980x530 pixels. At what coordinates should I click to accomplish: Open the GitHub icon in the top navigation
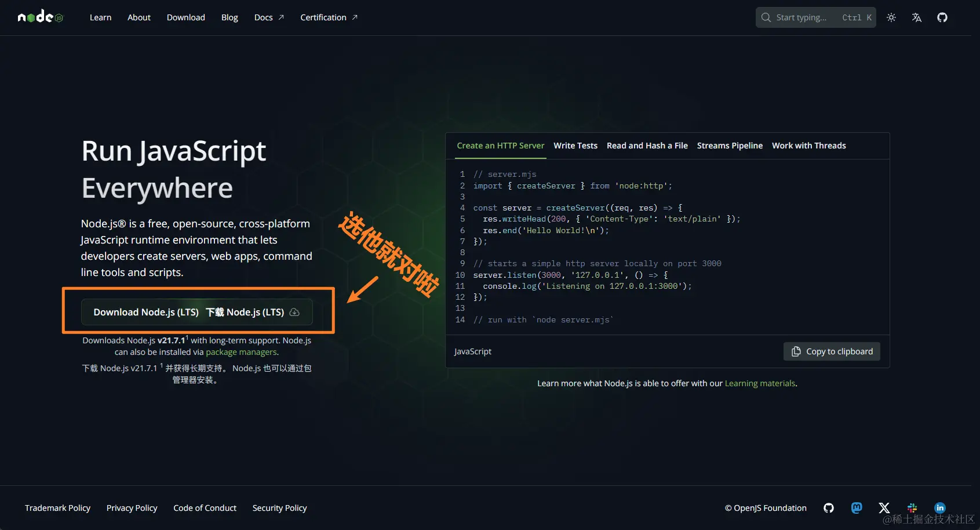942,17
